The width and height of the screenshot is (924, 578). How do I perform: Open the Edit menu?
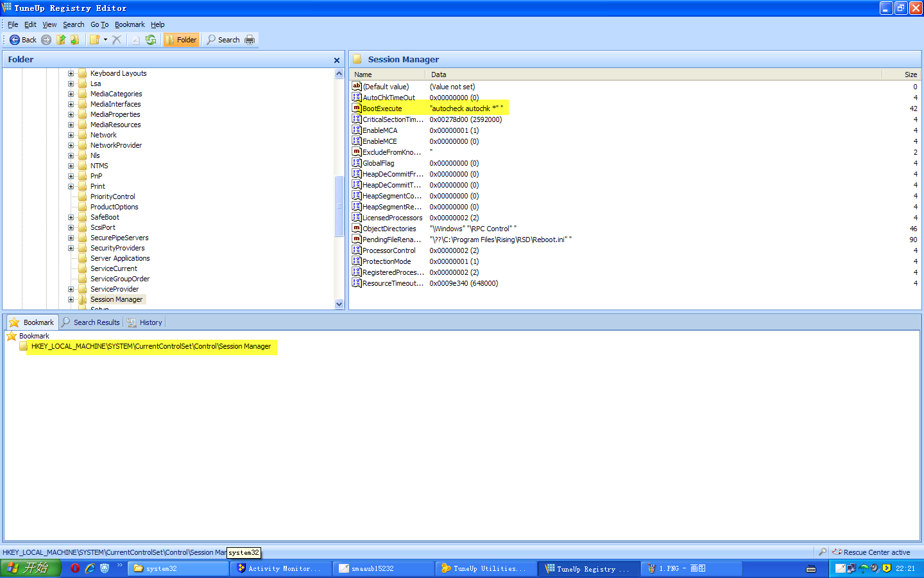click(30, 24)
